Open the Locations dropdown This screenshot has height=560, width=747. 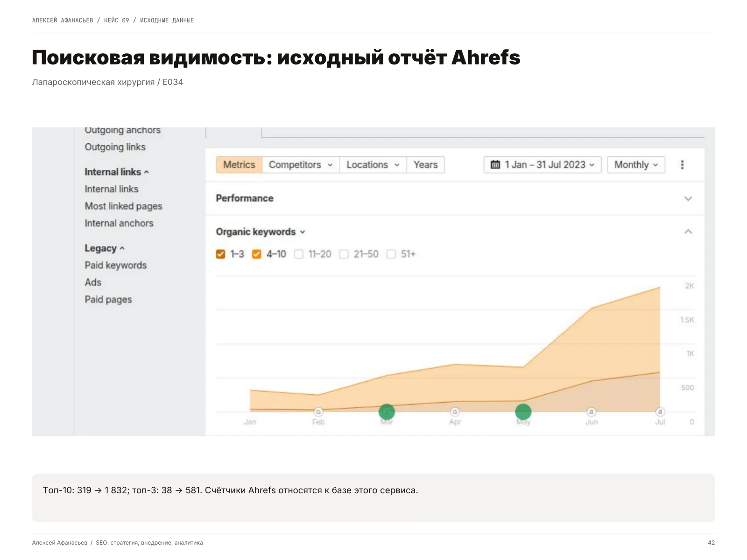(x=373, y=165)
